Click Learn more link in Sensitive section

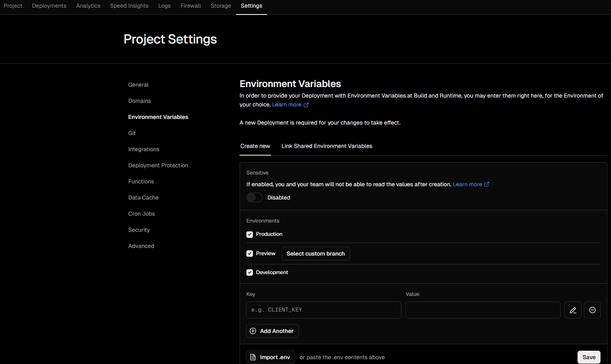coord(471,184)
